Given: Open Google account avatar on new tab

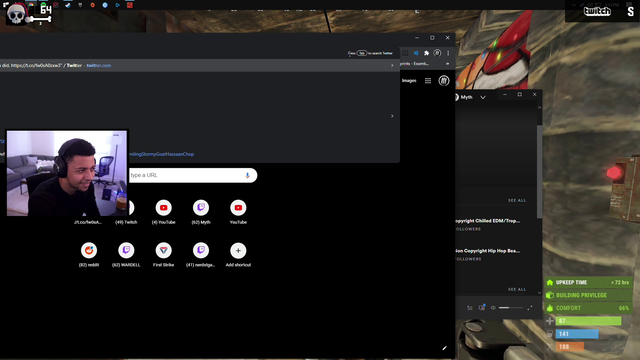Looking at the screenshot, I should [444, 81].
